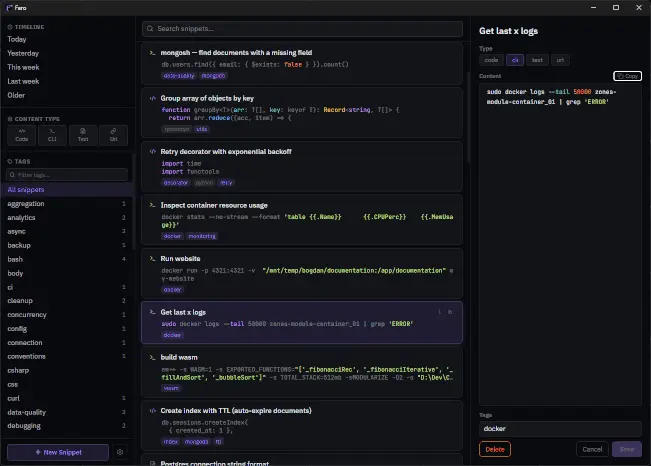Select the cleanup tag
The height and width of the screenshot is (466, 651).
coord(66,301)
